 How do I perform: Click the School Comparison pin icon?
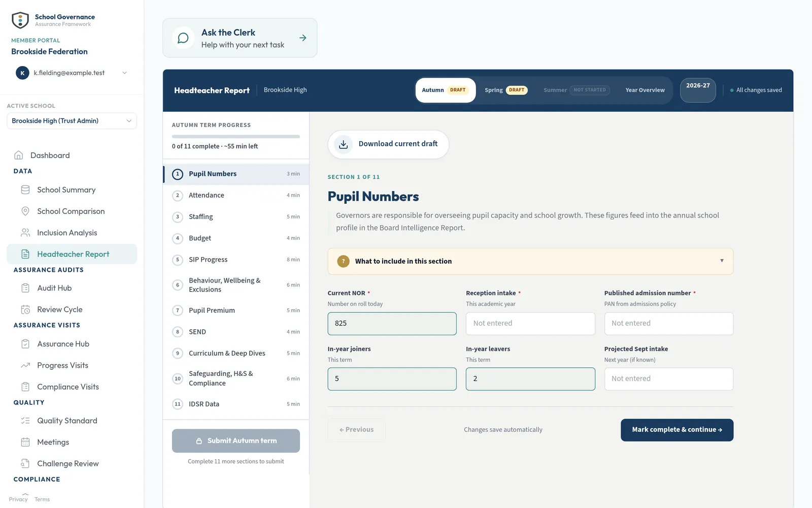(x=25, y=211)
